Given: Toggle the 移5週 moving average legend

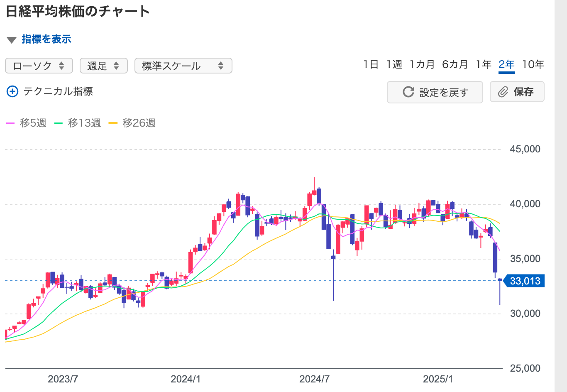Looking at the screenshot, I should (27, 123).
